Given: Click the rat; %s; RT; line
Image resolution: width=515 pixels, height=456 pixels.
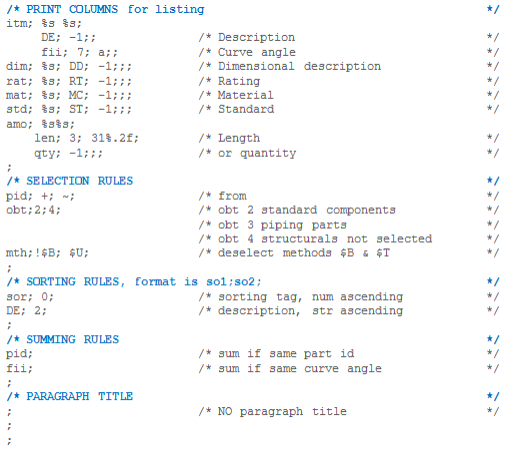Looking at the screenshot, I should (69, 81).
